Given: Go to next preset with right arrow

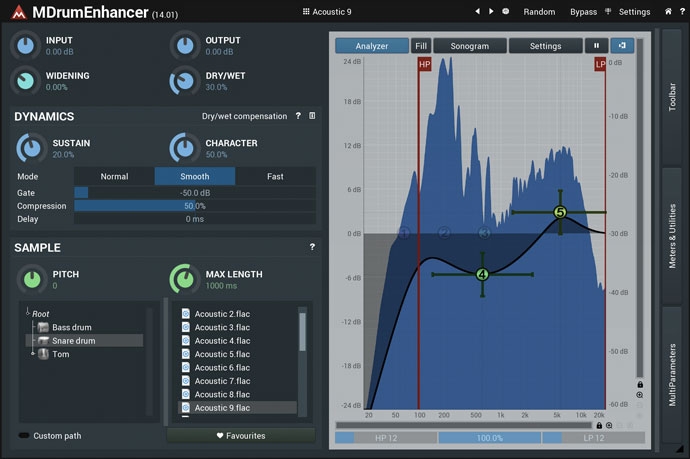Looking at the screenshot, I should point(491,11).
